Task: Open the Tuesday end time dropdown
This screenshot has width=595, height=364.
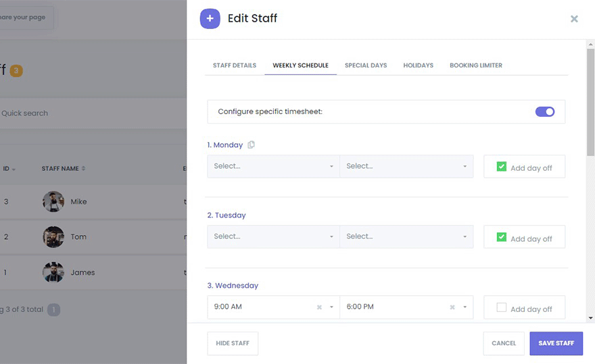Action: [406, 237]
